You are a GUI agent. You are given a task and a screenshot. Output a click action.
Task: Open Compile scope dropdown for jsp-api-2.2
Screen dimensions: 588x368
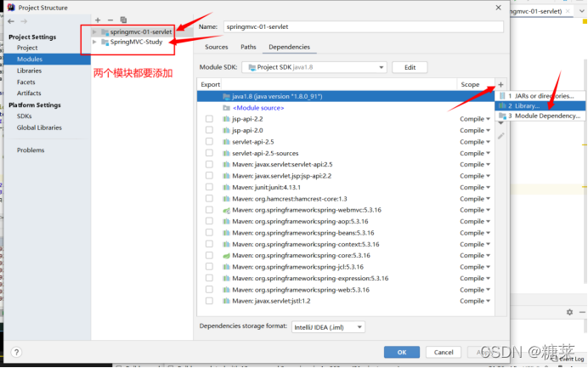tap(475, 119)
